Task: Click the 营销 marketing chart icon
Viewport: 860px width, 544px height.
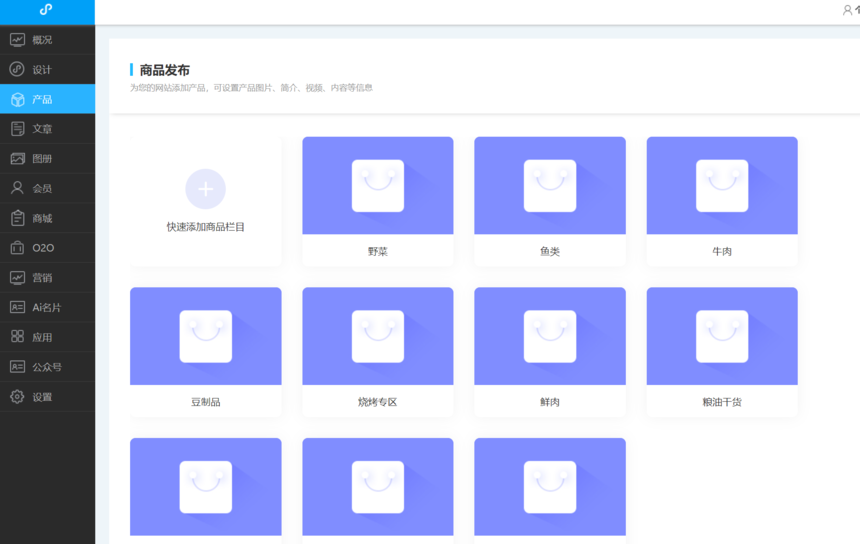Action: click(18, 277)
